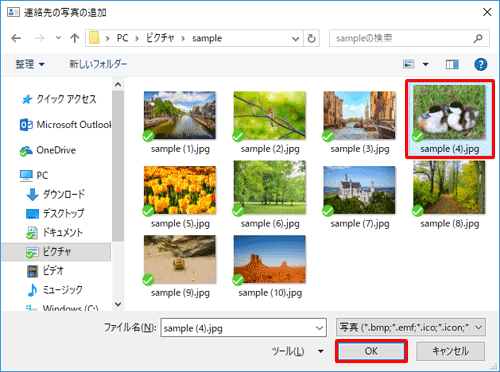The height and width of the screenshot is (372, 500).
Task: Expand the address bar history dropdown
Action: (295, 39)
